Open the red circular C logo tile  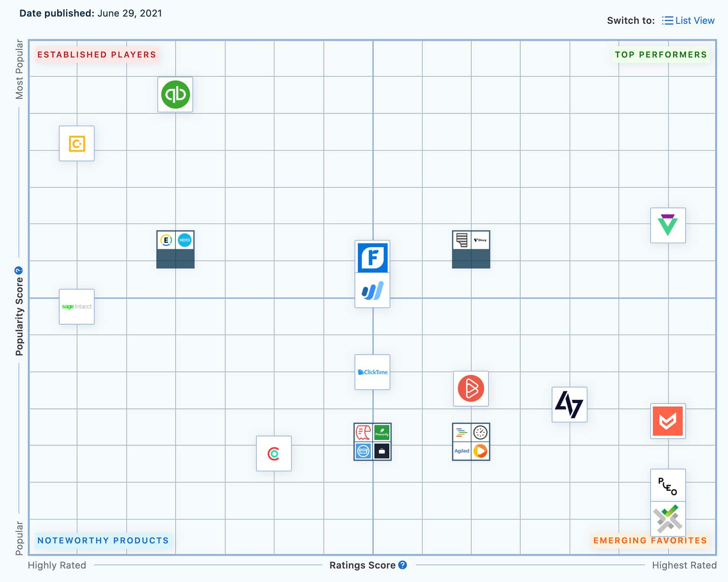click(x=273, y=453)
